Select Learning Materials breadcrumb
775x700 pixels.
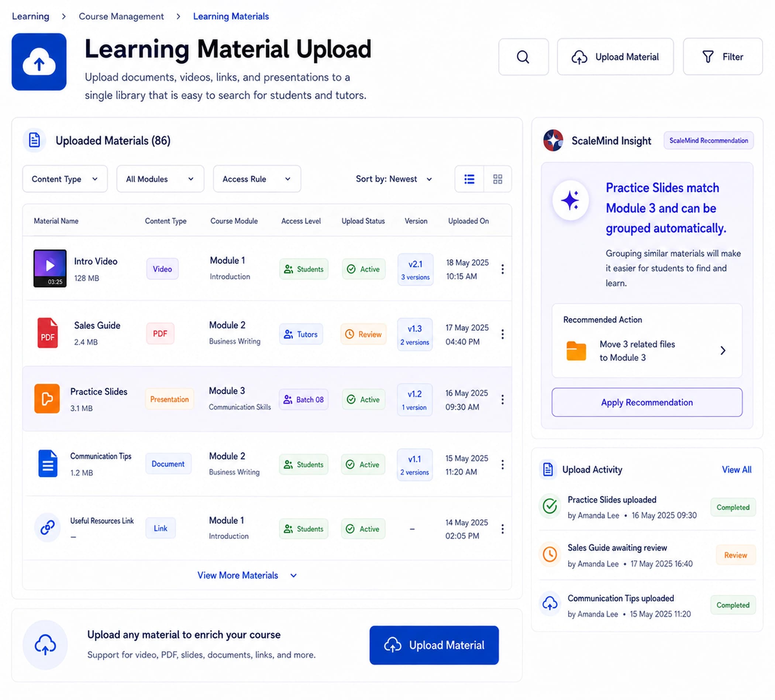pos(231,16)
